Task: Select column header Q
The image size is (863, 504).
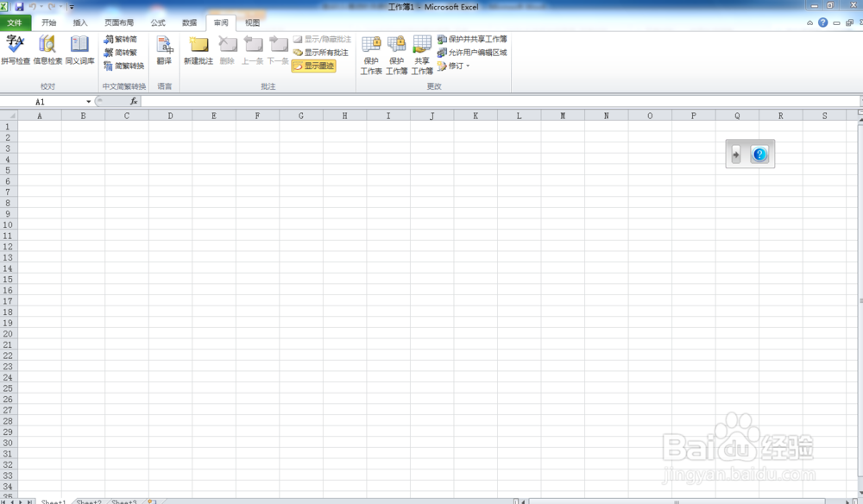Action: (x=737, y=116)
